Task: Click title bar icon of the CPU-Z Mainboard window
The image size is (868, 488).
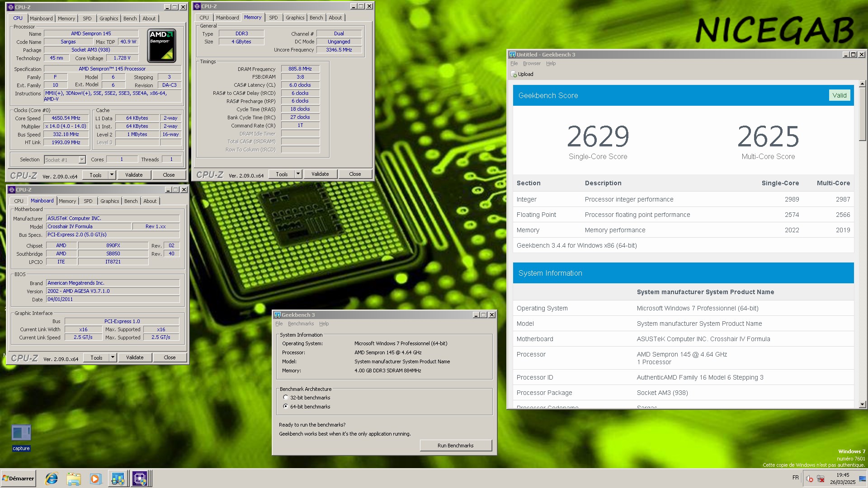Action: pos(12,190)
